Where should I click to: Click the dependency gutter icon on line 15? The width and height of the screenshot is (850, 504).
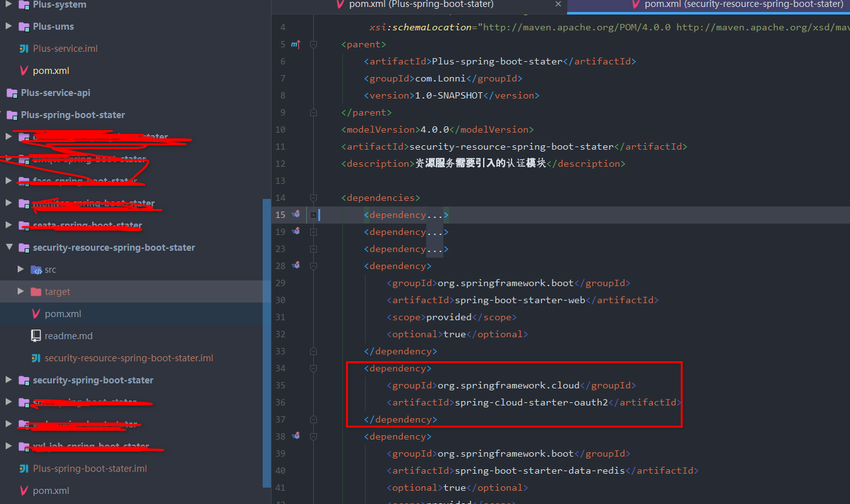point(296,215)
